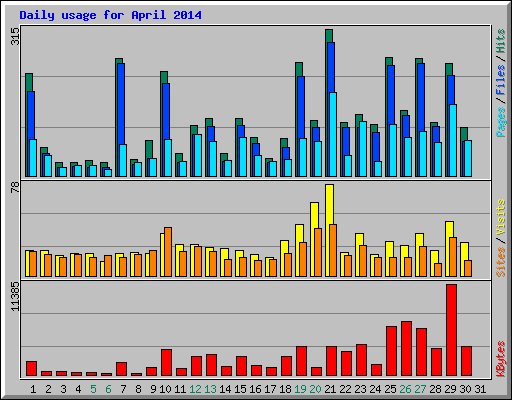Click green weekend day label 20
512x400 pixels.
(315, 389)
